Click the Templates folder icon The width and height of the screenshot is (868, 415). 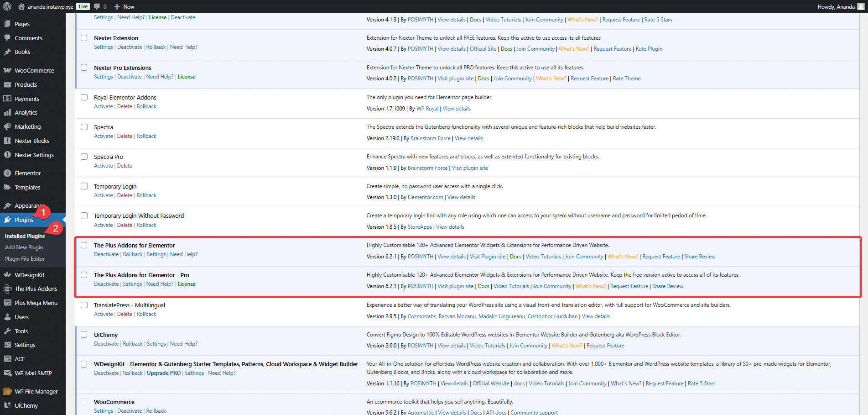pyautogui.click(x=7, y=187)
